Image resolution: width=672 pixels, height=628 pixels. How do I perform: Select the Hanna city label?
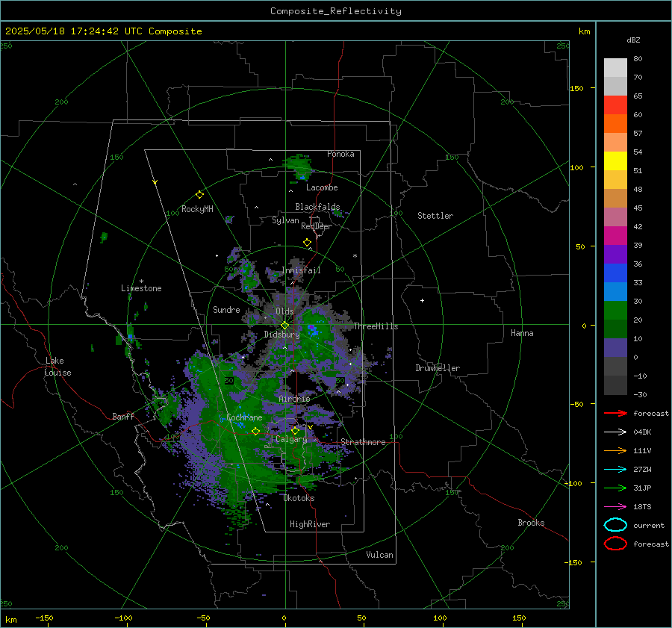click(x=522, y=333)
